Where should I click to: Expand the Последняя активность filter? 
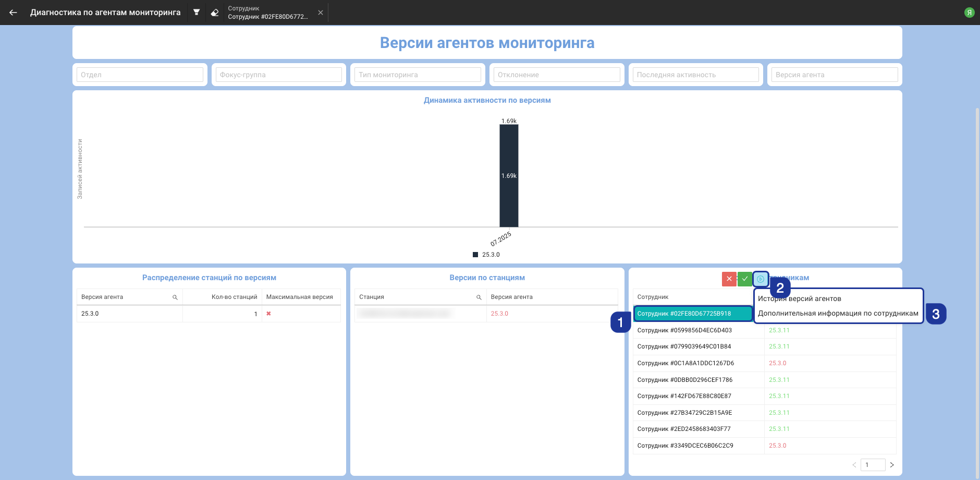695,75
